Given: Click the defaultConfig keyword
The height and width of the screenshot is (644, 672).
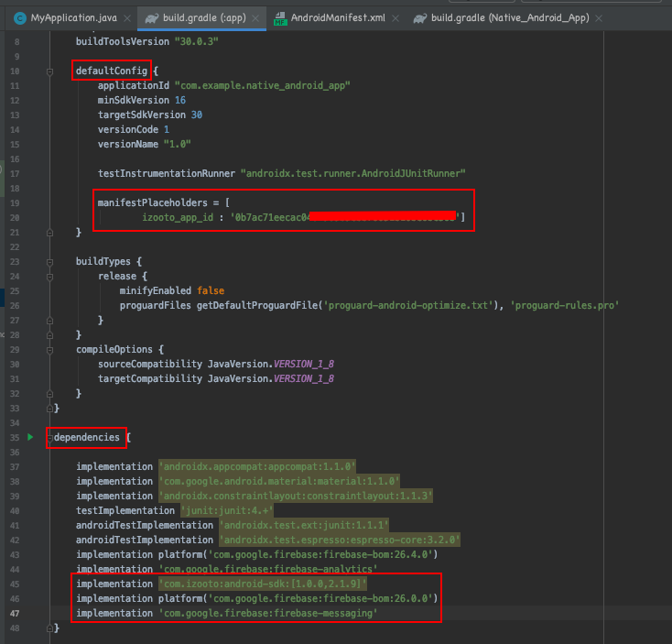Looking at the screenshot, I should 112,71.
